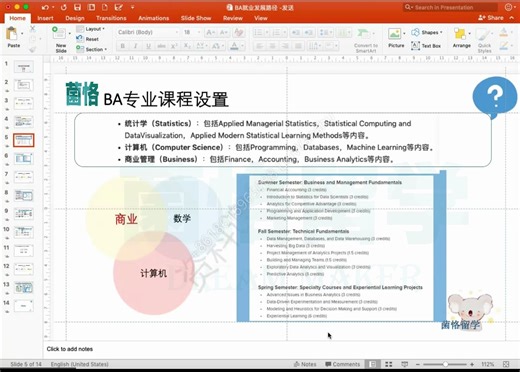Open the feedback smiley face icon
The width and height of the screenshot is (520, 372).
tap(508, 7)
